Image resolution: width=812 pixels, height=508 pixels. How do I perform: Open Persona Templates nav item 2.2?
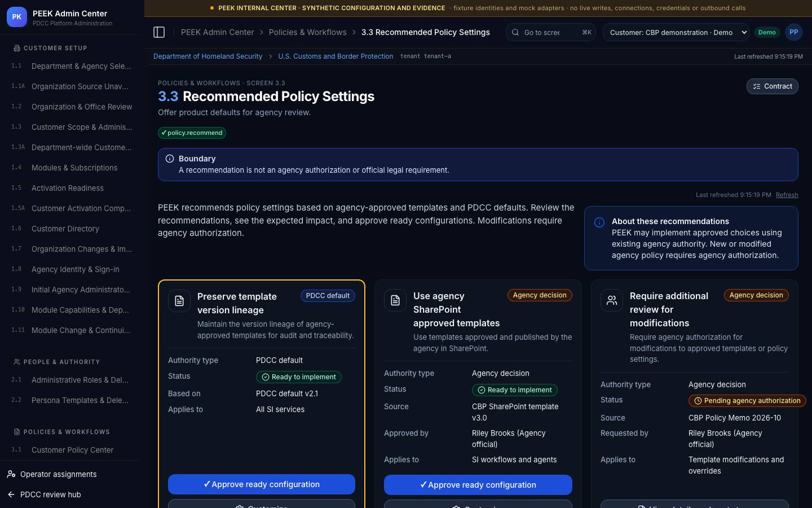click(x=71, y=400)
